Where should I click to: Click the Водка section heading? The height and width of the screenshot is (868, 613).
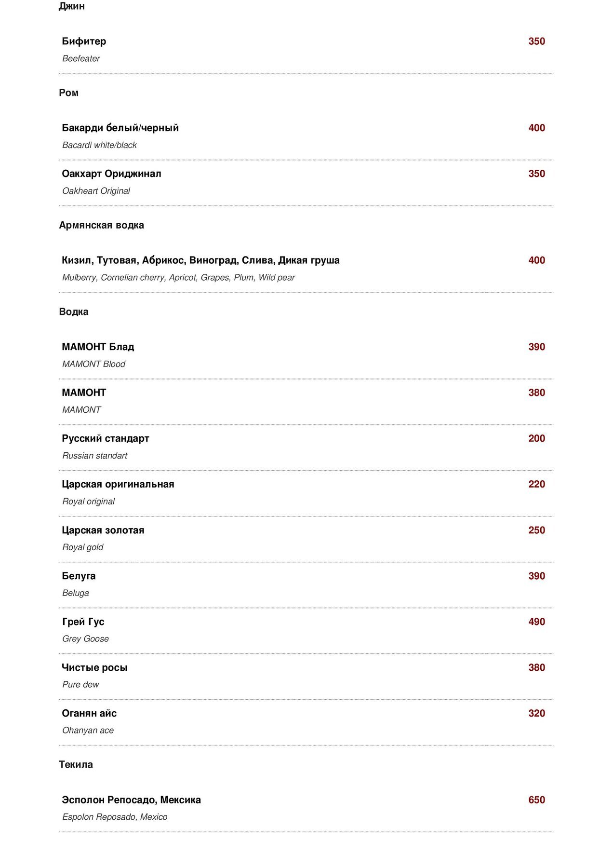tap(74, 312)
